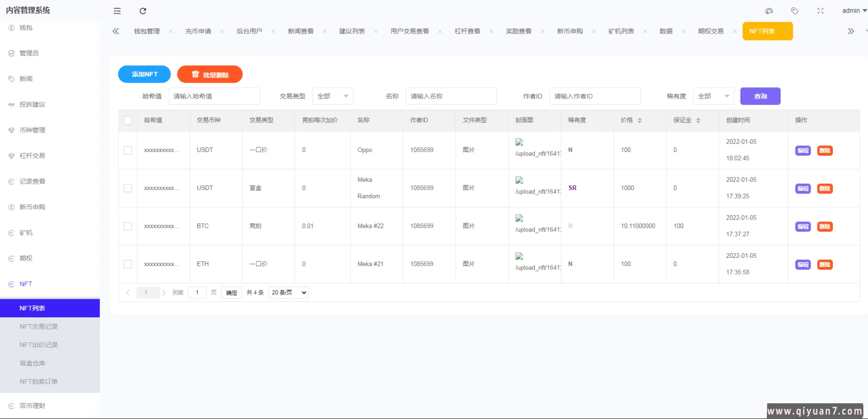The width and height of the screenshot is (868, 419).
Task: Tick the select-all checkbox in table header
Action: (128, 121)
